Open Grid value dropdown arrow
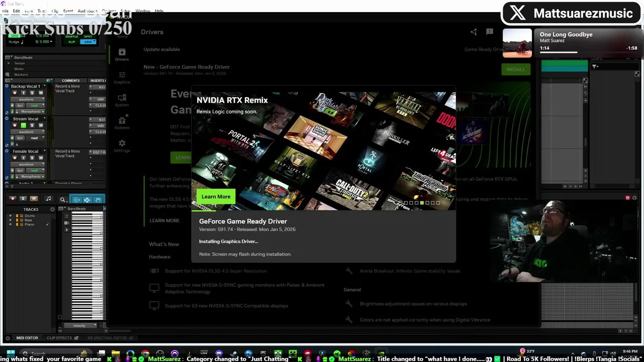The image size is (644, 362). pyautogui.click(x=51, y=35)
